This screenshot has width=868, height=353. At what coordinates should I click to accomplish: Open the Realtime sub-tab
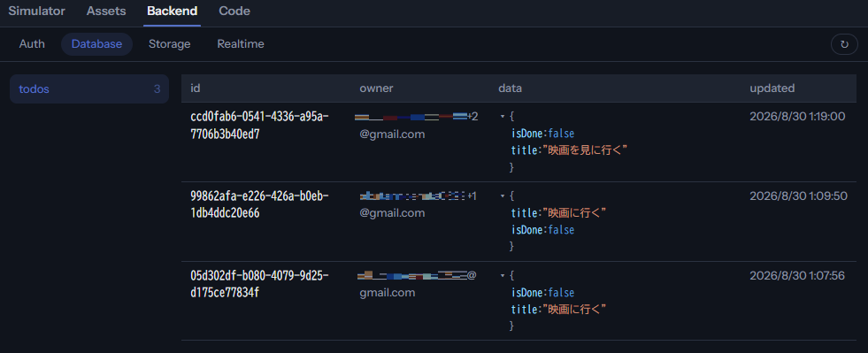click(x=241, y=44)
